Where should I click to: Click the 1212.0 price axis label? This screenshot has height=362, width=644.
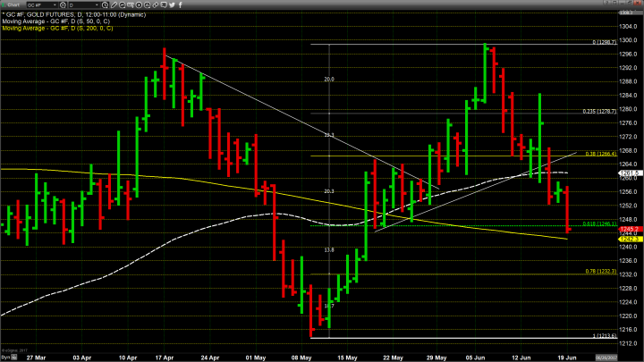click(629, 343)
